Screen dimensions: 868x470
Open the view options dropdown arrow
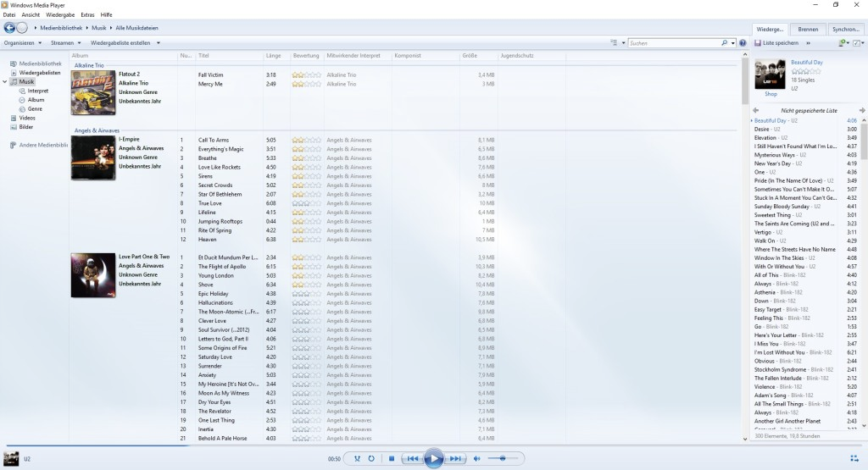pyautogui.click(x=623, y=43)
